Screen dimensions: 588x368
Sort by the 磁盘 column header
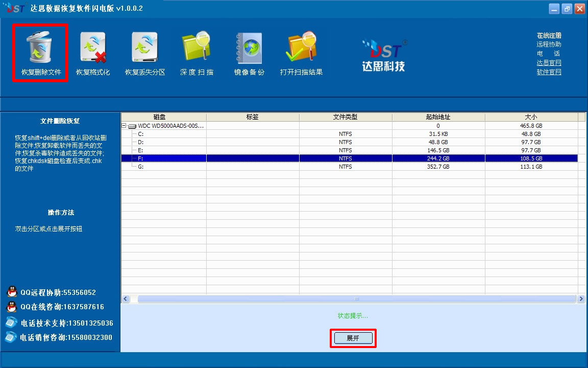(x=164, y=117)
